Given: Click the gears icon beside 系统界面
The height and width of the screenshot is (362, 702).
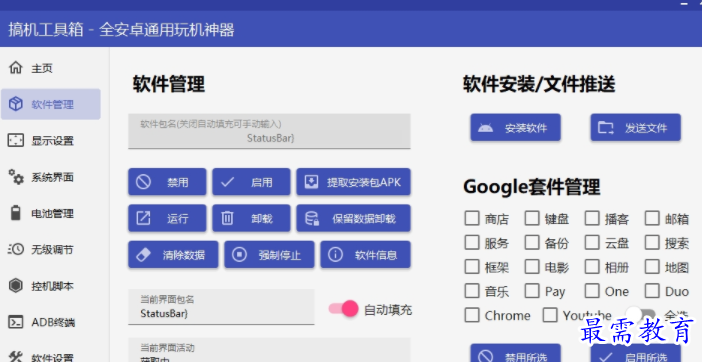Looking at the screenshot, I should coord(16,176).
